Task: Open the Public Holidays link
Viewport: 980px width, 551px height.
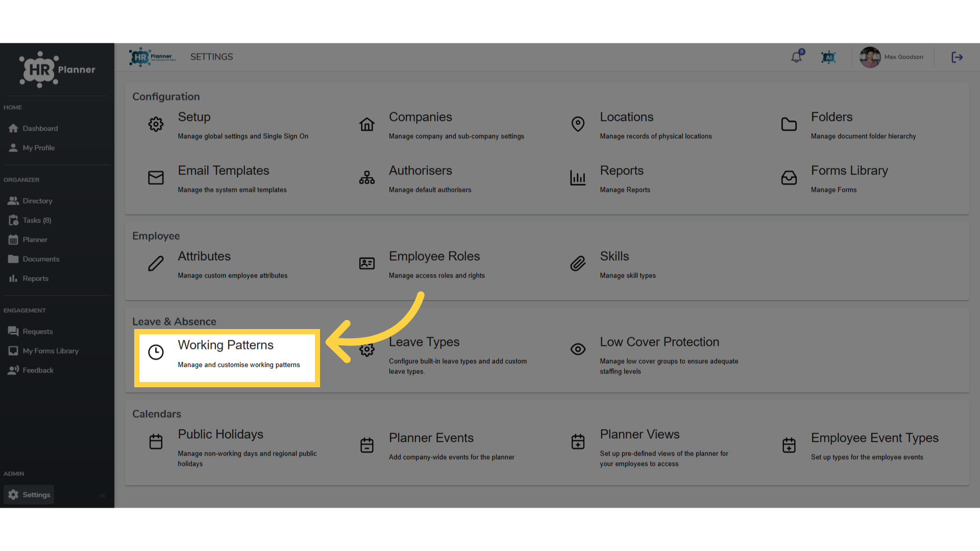Action: pos(220,434)
